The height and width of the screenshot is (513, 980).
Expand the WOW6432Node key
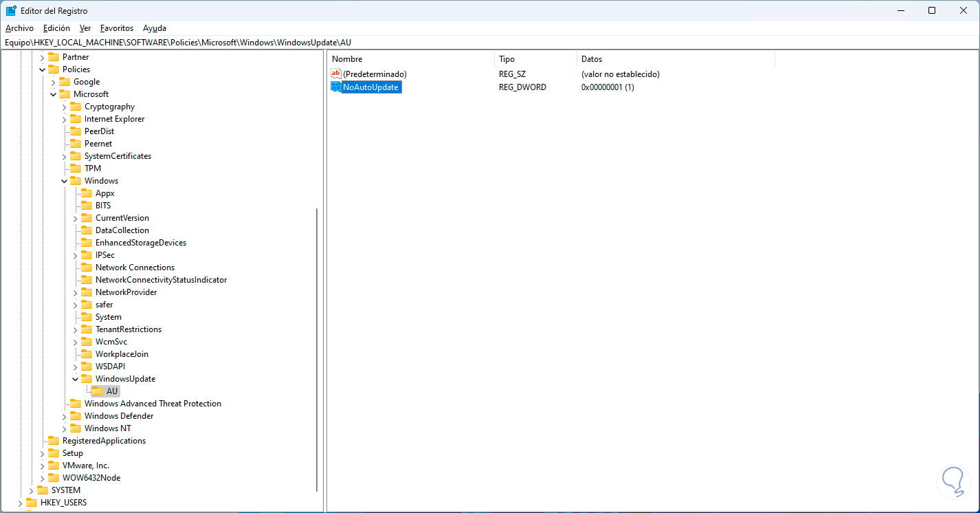(42, 478)
